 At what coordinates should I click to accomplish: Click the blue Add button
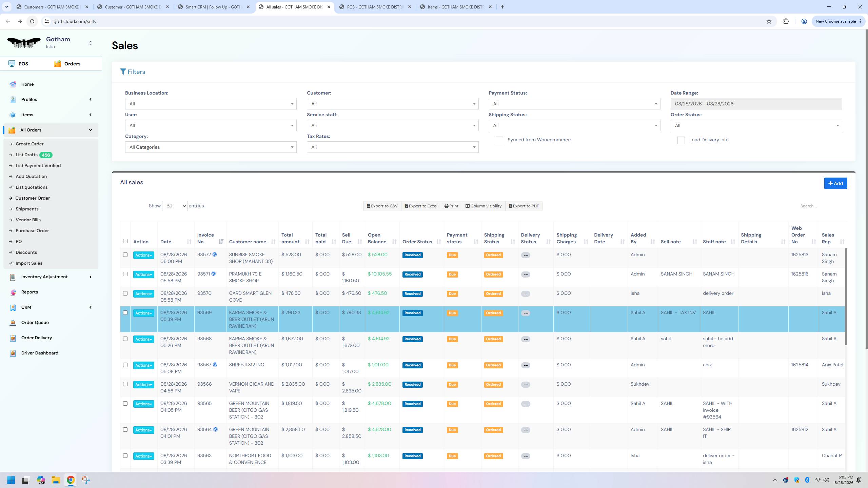(x=835, y=183)
